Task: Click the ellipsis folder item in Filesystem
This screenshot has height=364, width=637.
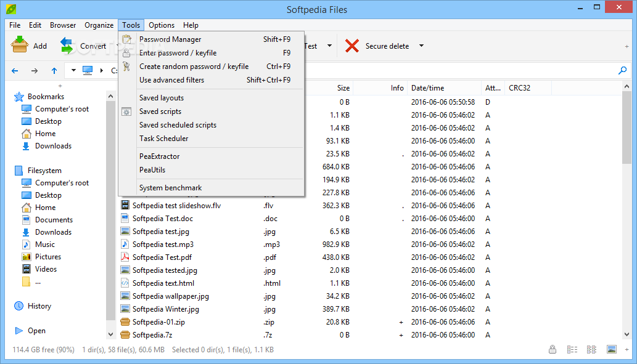Action: [x=31, y=281]
